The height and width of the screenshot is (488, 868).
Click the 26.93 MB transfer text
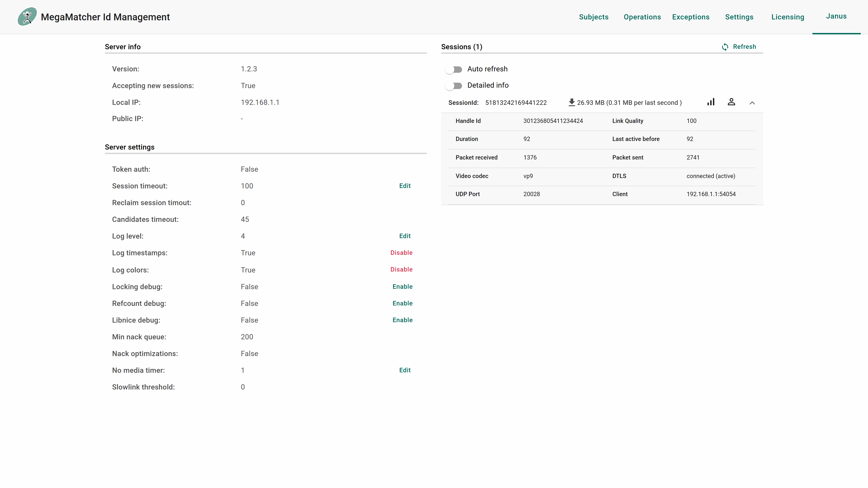pyautogui.click(x=629, y=103)
